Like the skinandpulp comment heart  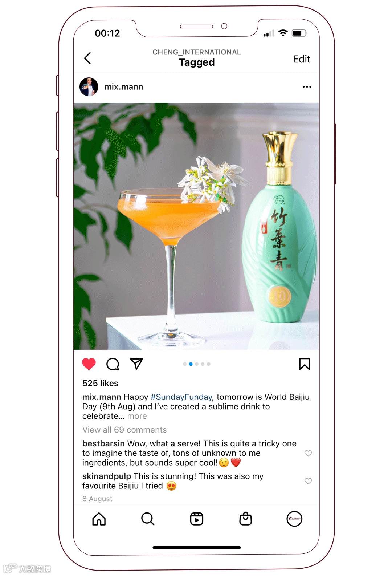[308, 481]
